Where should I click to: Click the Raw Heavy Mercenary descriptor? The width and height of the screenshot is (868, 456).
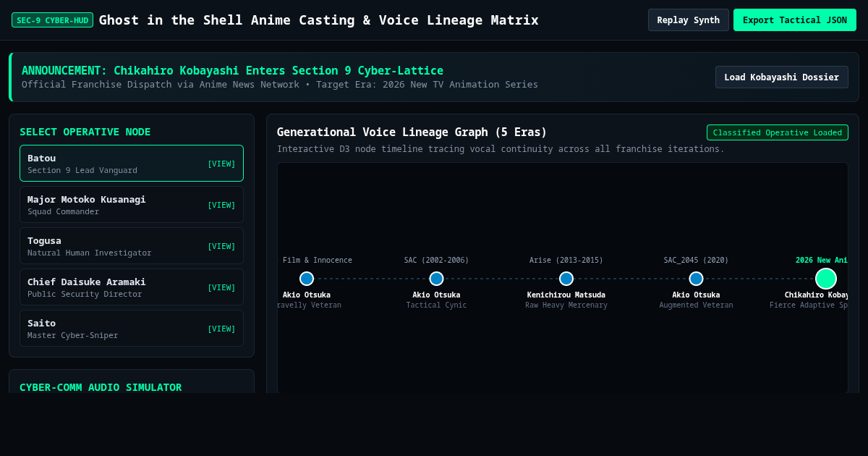click(566, 305)
